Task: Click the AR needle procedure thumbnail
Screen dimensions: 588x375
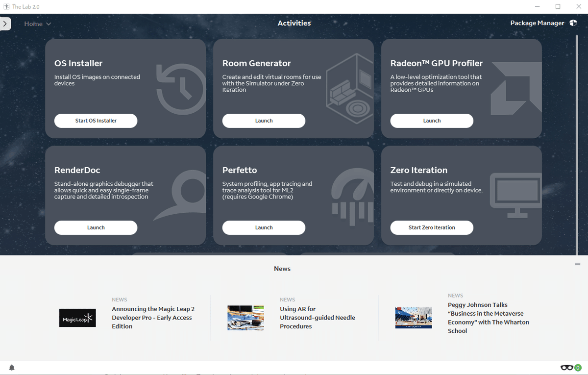Action: point(245,318)
